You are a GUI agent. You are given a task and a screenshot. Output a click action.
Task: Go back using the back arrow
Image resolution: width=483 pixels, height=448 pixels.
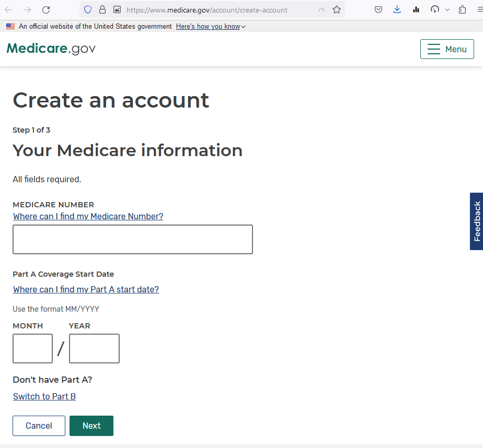(x=8, y=9)
